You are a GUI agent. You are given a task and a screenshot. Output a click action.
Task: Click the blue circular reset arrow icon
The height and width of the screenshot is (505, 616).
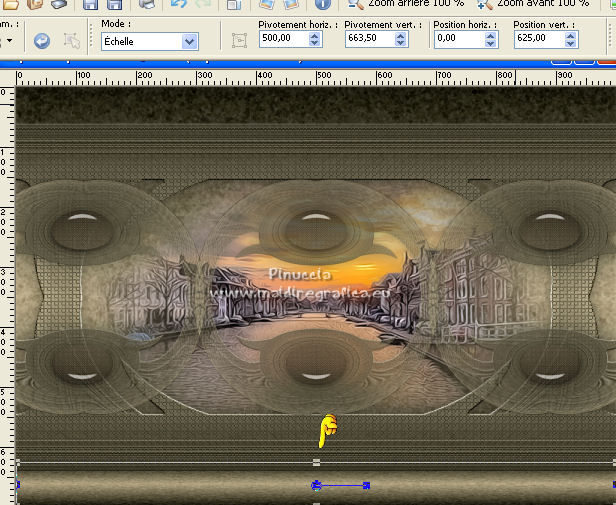point(42,41)
